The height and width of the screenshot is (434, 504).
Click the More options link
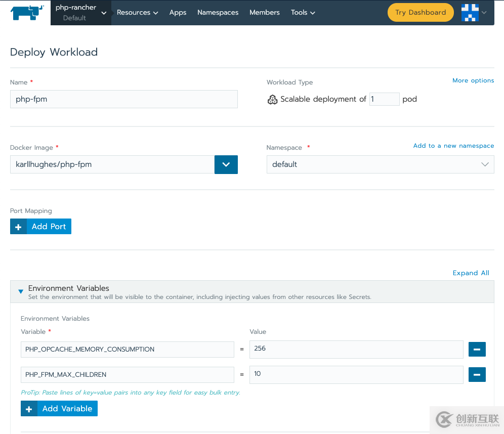point(473,80)
